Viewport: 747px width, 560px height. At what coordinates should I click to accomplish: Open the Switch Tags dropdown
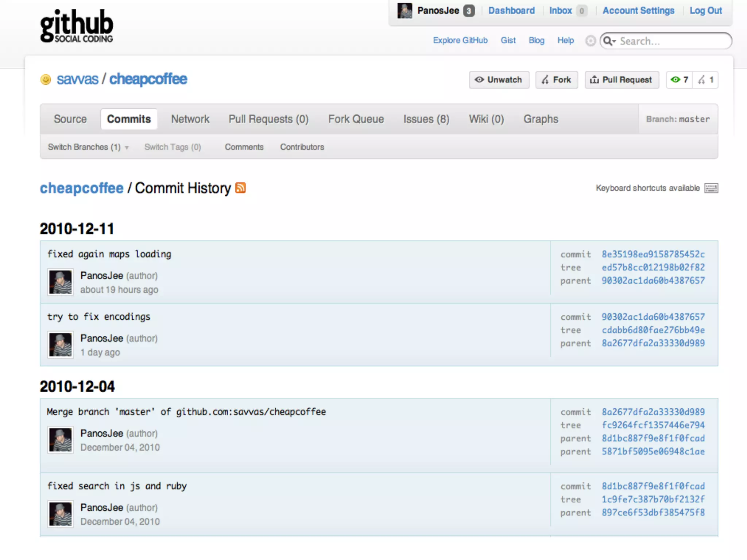pos(173,147)
